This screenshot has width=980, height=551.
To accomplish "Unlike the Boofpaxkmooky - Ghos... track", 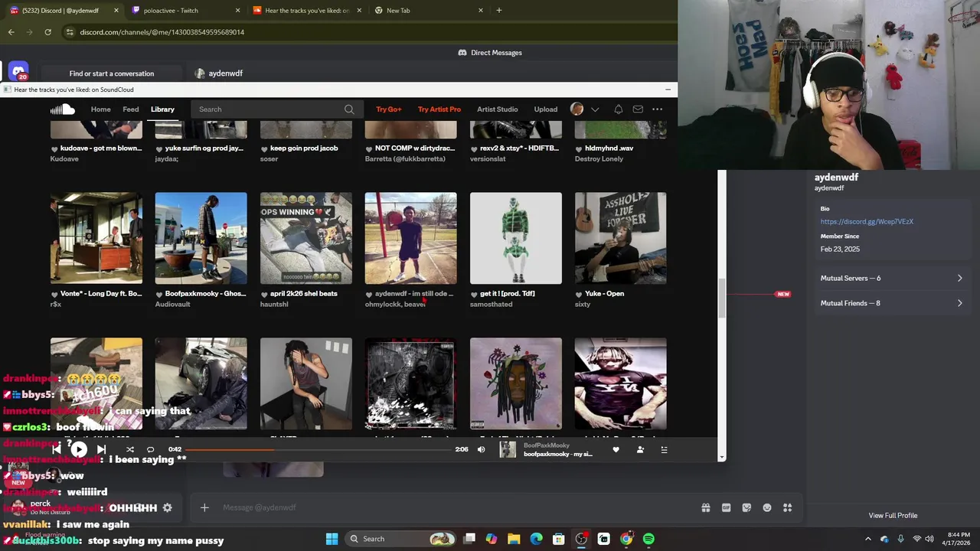I will (x=159, y=294).
